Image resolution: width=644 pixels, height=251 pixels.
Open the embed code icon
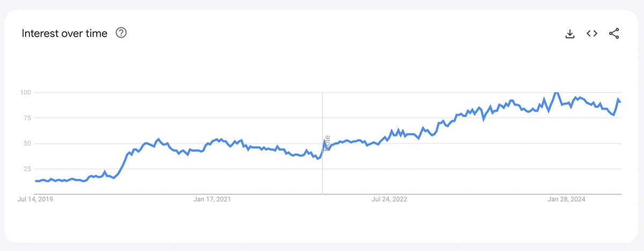pos(592,33)
